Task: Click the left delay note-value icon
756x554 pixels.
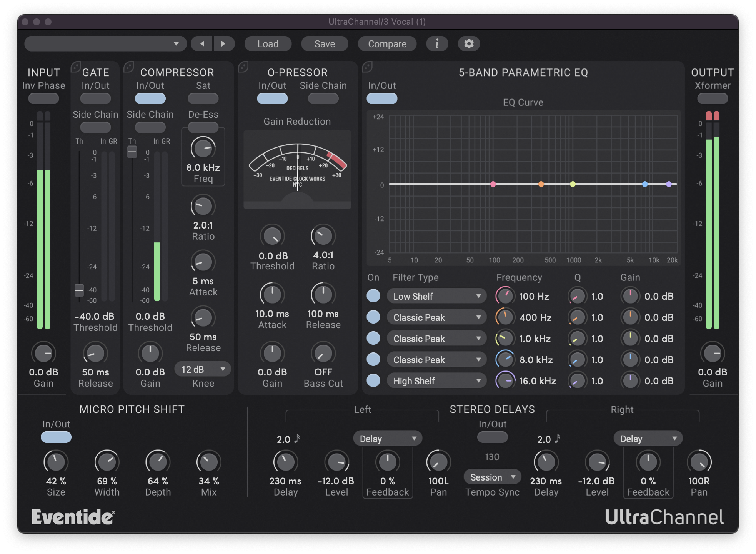Action: pyautogui.click(x=297, y=439)
